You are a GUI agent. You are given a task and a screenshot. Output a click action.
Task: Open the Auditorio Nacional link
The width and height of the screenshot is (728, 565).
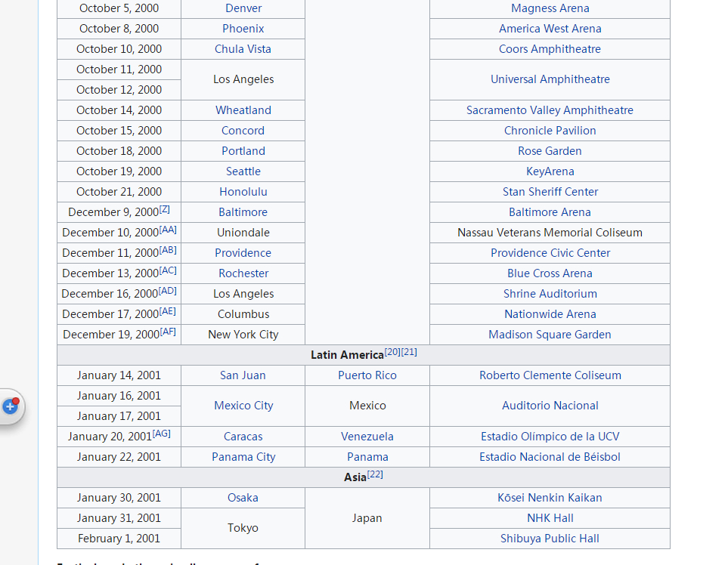click(x=550, y=406)
